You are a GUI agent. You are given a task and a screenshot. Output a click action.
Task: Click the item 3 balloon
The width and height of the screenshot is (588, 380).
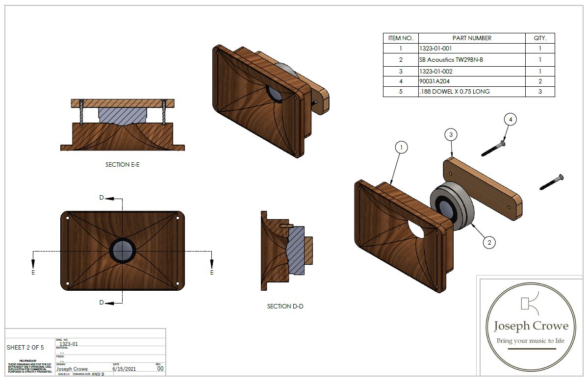pos(451,134)
